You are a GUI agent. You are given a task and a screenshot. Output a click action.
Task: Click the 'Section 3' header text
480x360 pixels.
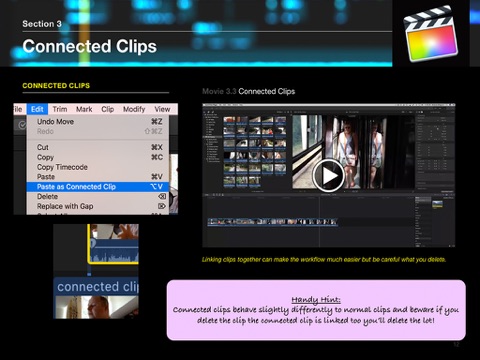coord(42,24)
